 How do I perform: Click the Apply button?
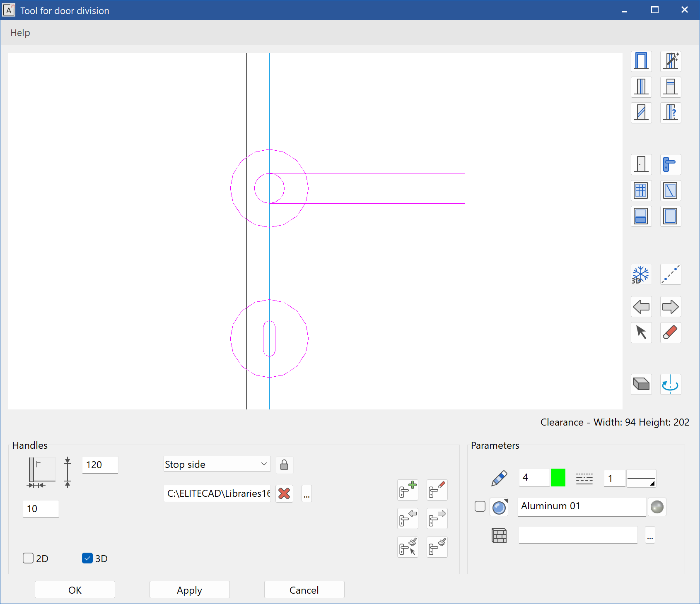190,590
